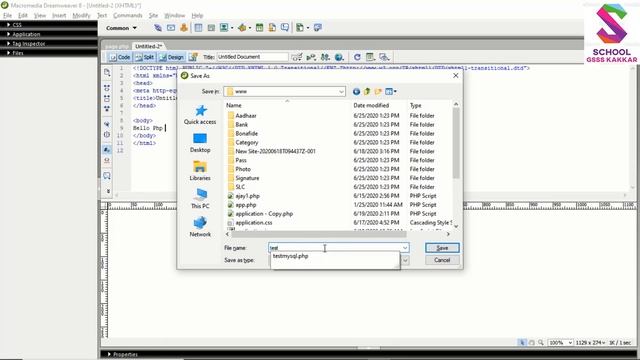Open the Common insert category dropdown

121,28
